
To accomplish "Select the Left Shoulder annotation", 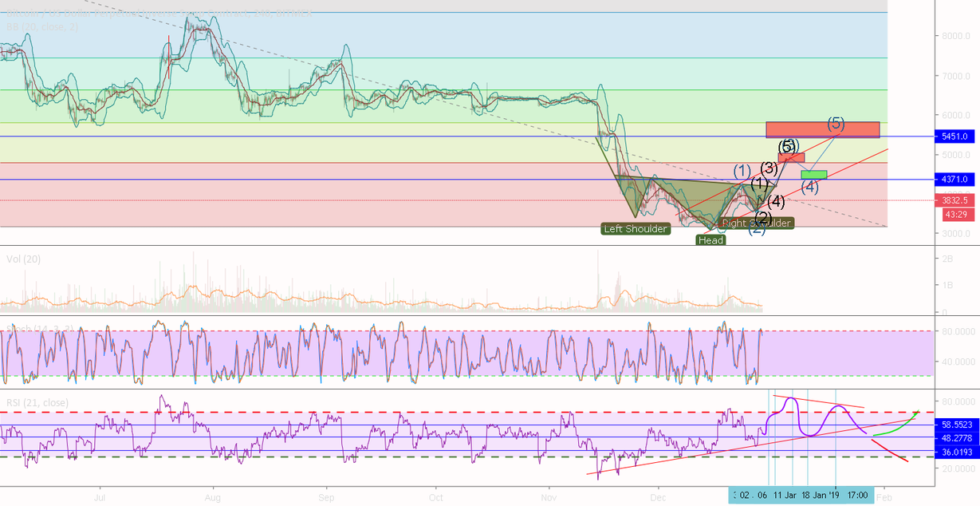I will point(636,229).
